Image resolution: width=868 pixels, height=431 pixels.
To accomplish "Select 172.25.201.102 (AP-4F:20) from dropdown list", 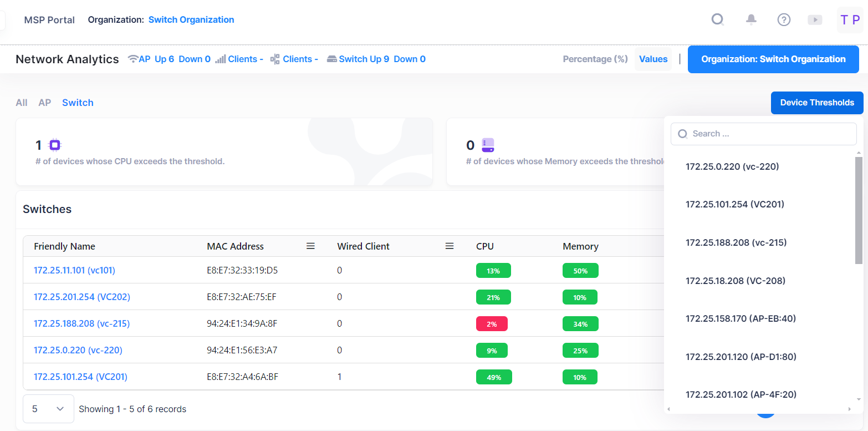I will point(741,395).
